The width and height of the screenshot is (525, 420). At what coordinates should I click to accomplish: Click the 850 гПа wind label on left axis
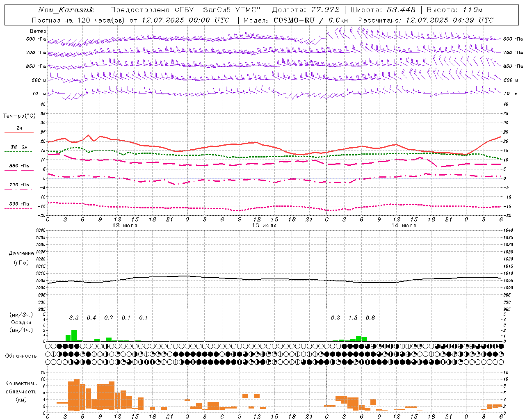[x=36, y=66]
